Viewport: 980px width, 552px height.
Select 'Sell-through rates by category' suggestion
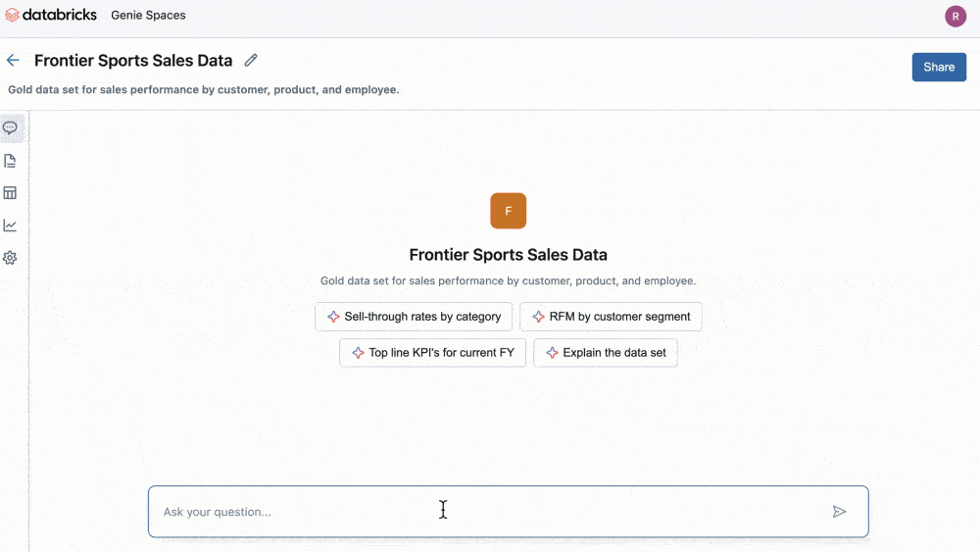413,317
